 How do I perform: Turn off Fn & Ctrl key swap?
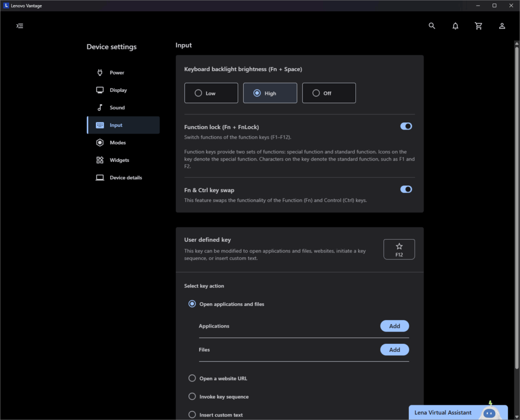[x=406, y=189]
